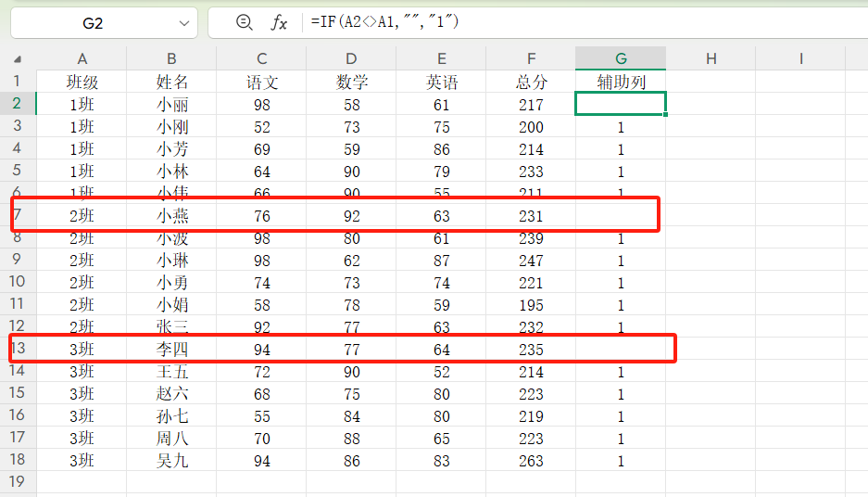Click total score 235 for 李四
The height and width of the screenshot is (497, 868).
531,349
